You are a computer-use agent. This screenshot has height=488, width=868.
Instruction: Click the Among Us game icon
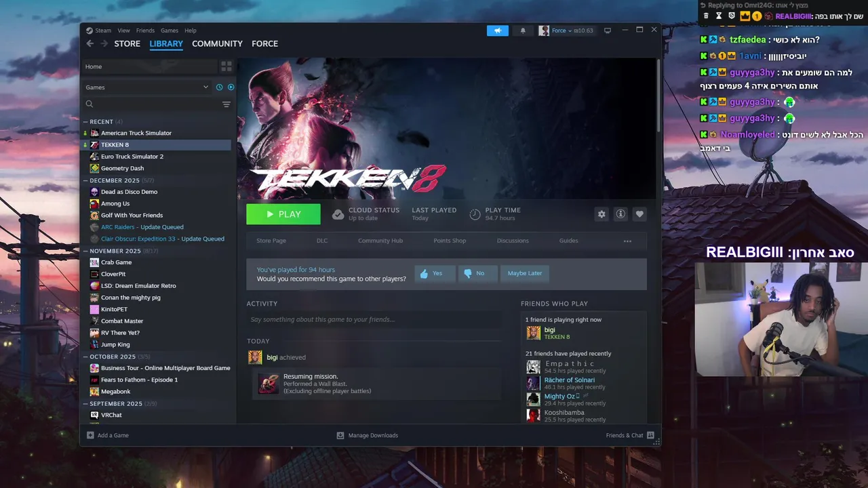[94, 203]
